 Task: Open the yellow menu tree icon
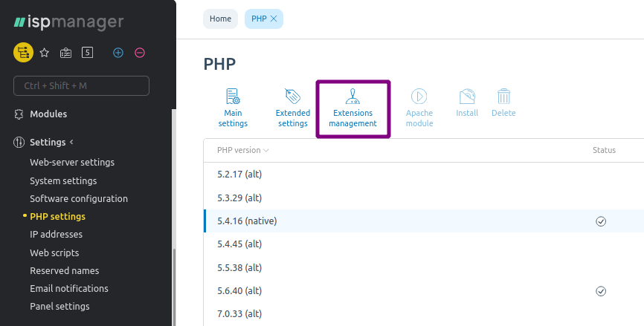23,53
